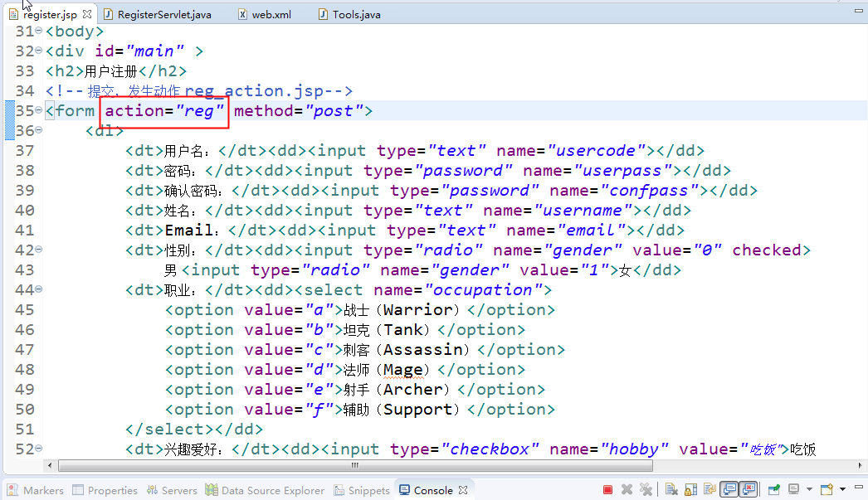Collapse the body tag fold on line 31
This screenshot has width=868, height=500.
tap(39, 31)
